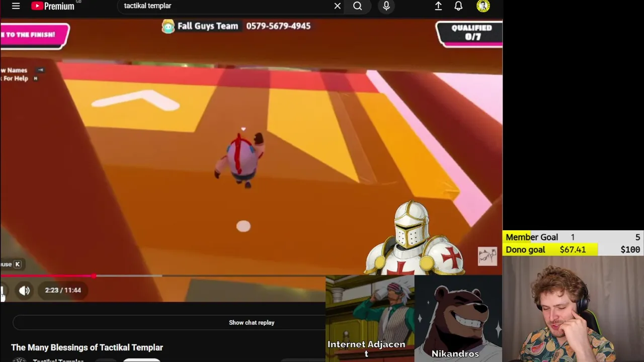Image resolution: width=644 pixels, height=362 pixels.
Task: Click the title 'The Many Blessings of Tactikal Templar'
Action: [87, 347]
